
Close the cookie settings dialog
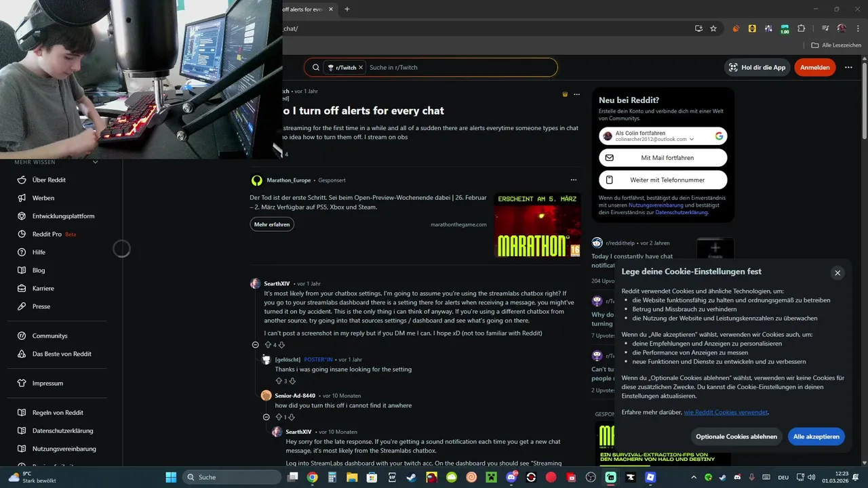click(837, 272)
